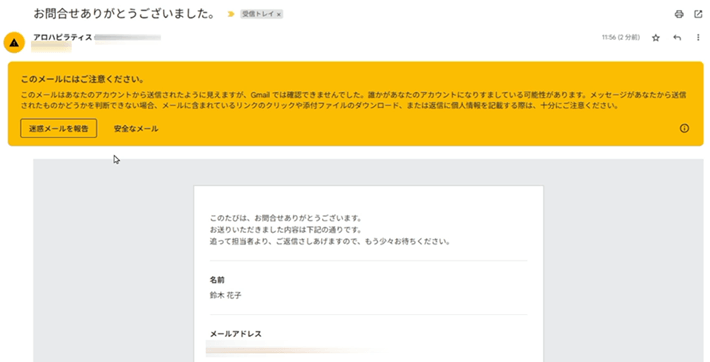Open the info icon in the warning banner
Screen dimensions: 710x362
(x=684, y=128)
